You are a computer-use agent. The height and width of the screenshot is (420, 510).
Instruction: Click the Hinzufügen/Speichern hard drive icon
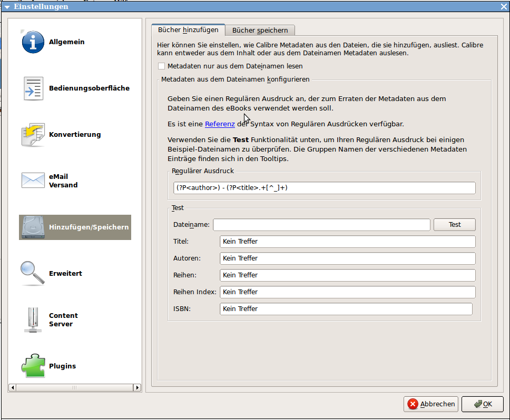click(x=33, y=227)
